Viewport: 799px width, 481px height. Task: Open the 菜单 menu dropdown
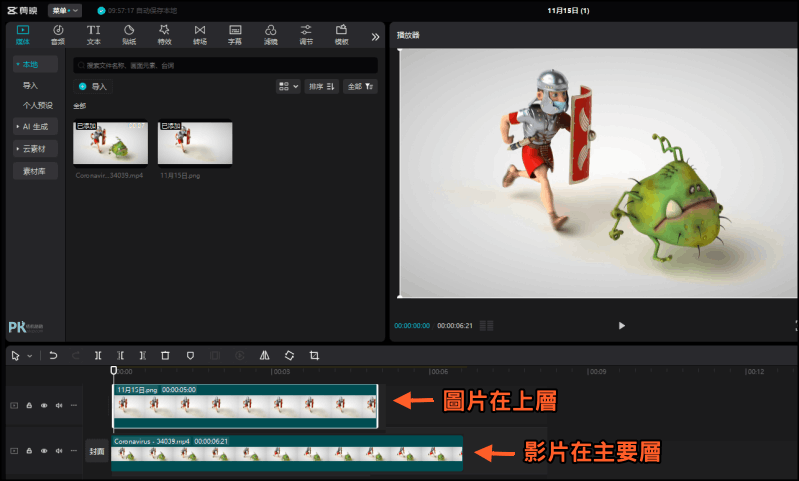click(x=65, y=10)
